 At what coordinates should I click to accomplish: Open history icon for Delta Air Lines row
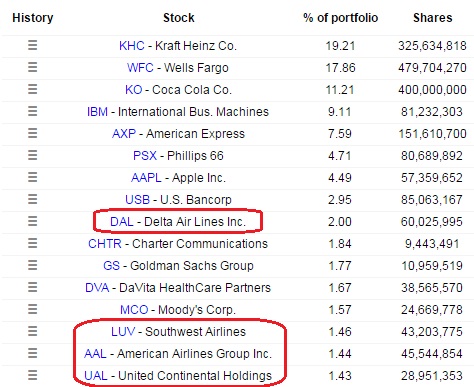32,221
